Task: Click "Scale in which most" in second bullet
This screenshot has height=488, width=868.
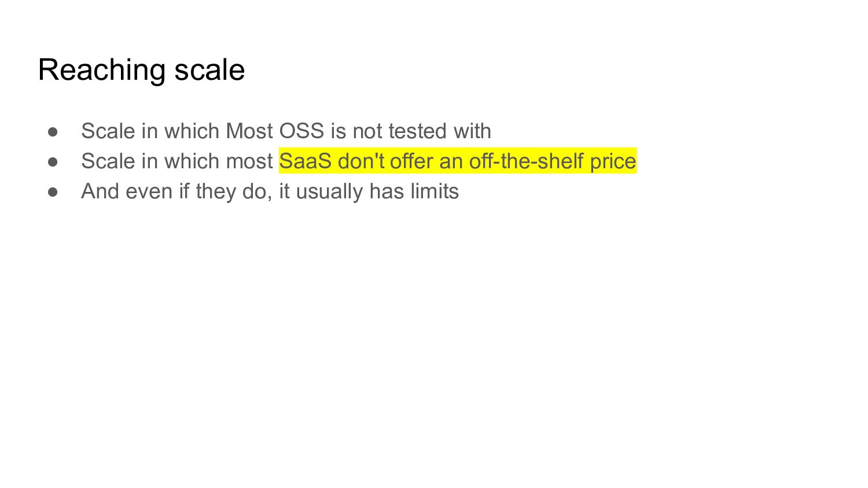Action: 176,161
